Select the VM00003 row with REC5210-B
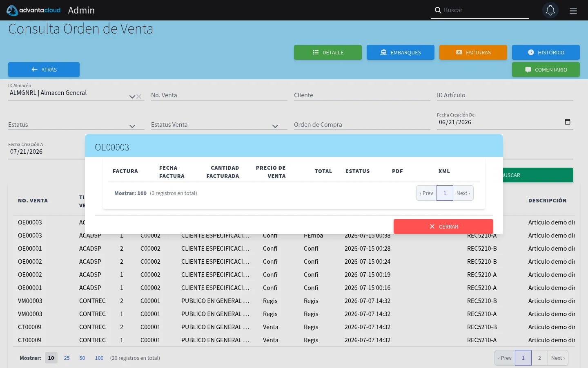The height and width of the screenshot is (368, 588). click(x=294, y=301)
